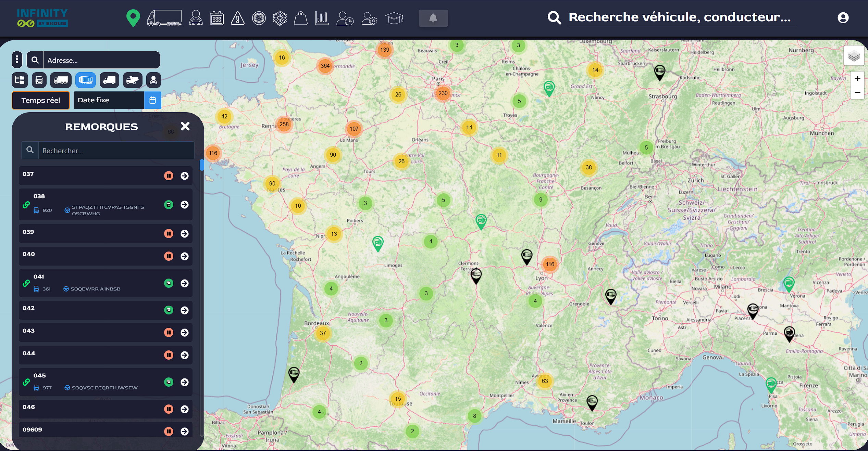Toggle the driver person filter
The width and height of the screenshot is (868, 451).
click(153, 80)
